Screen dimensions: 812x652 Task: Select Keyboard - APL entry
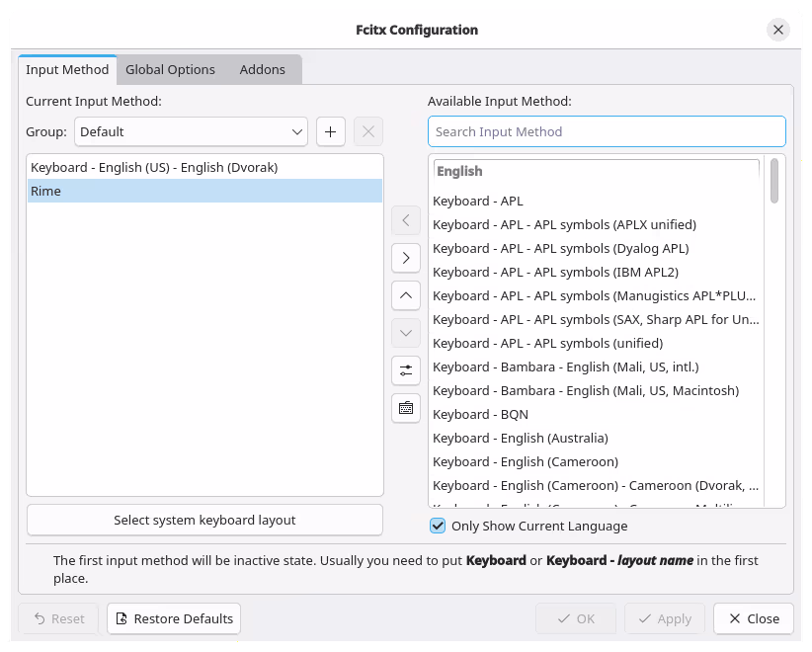[x=596, y=201]
